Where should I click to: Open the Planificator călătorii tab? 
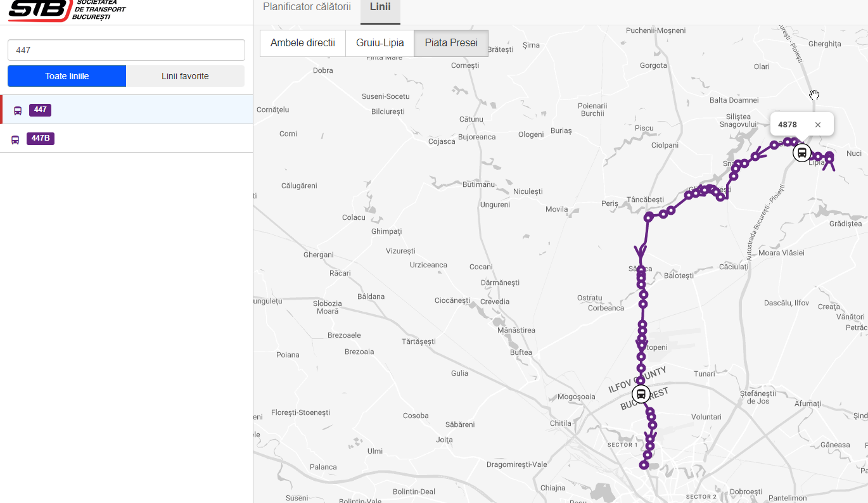(307, 7)
